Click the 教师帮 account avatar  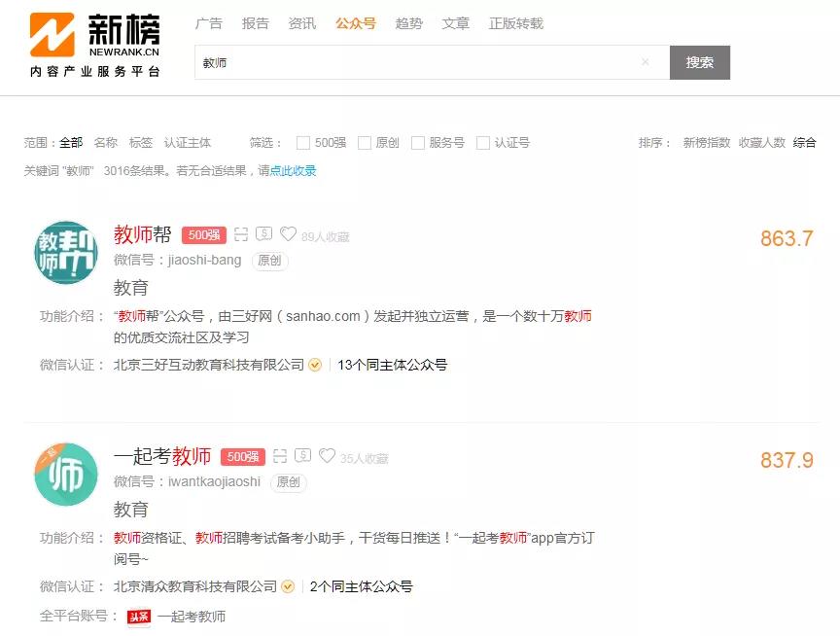point(66,253)
